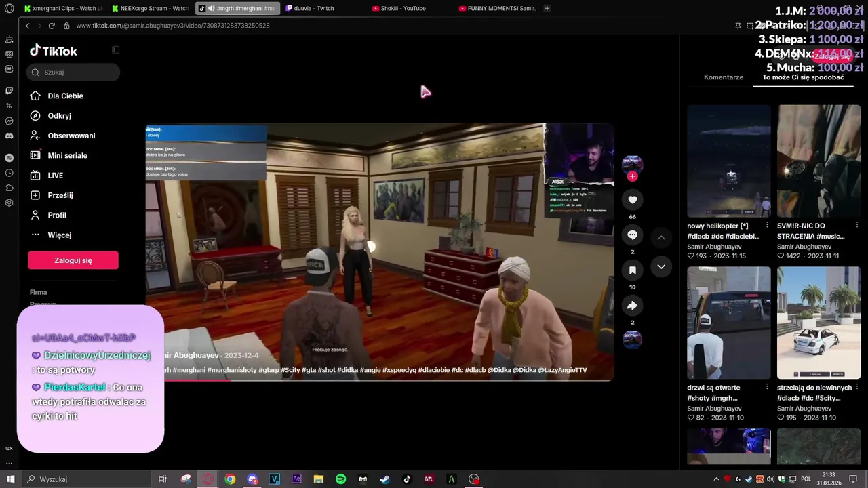Open options for the nowy helikopter video

(x=767, y=225)
